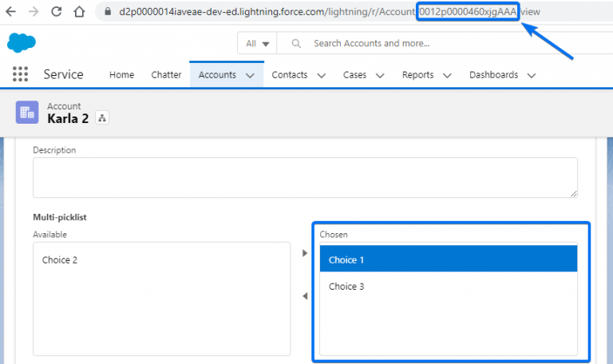Expand the Dashboards tab chevron menu
The height and width of the screenshot is (364, 613).
point(532,76)
